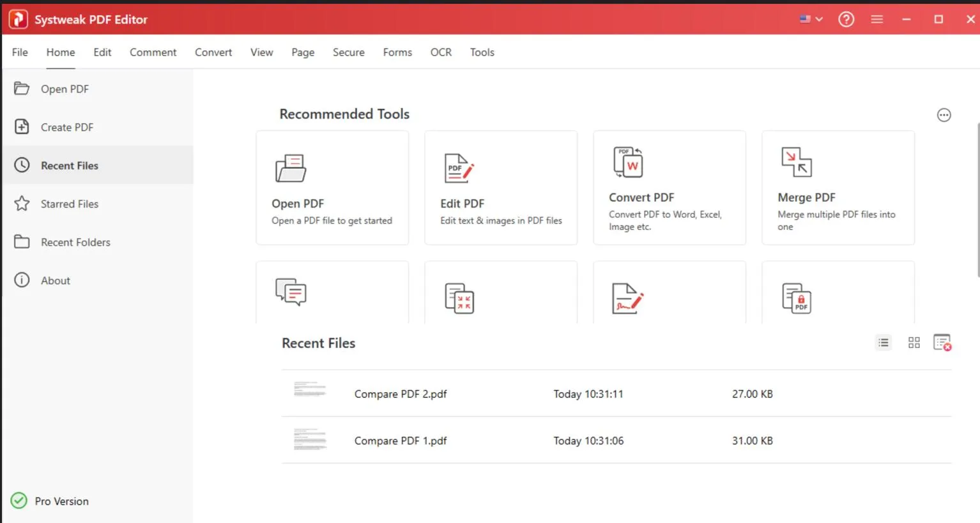Switch recent files to grid view
This screenshot has width=980, height=523.
(x=914, y=343)
